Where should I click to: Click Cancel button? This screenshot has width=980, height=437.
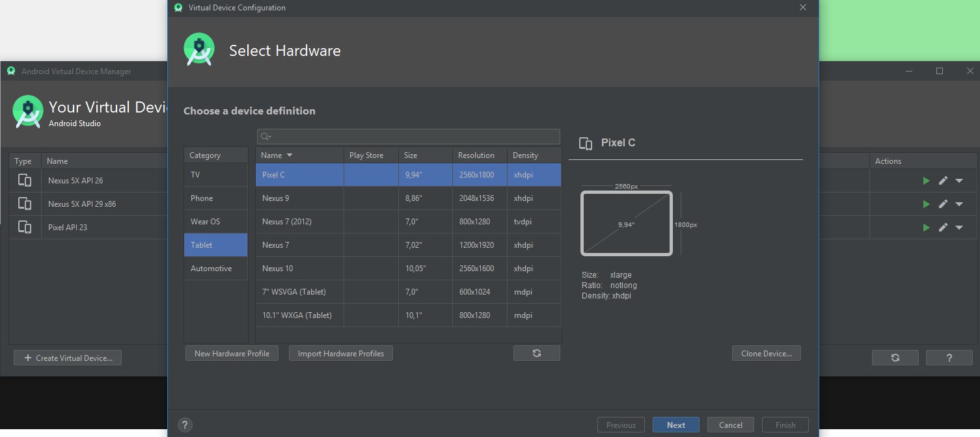point(731,425)
